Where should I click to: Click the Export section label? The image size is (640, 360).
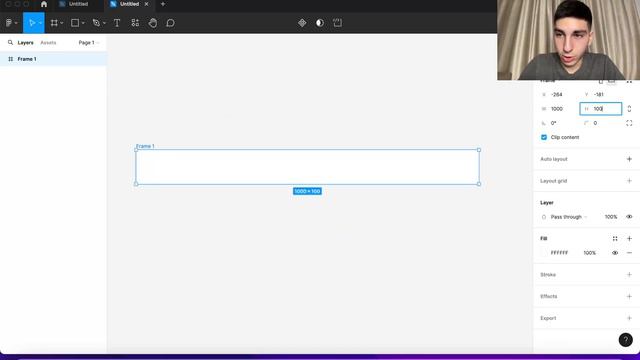coord(548,318)
